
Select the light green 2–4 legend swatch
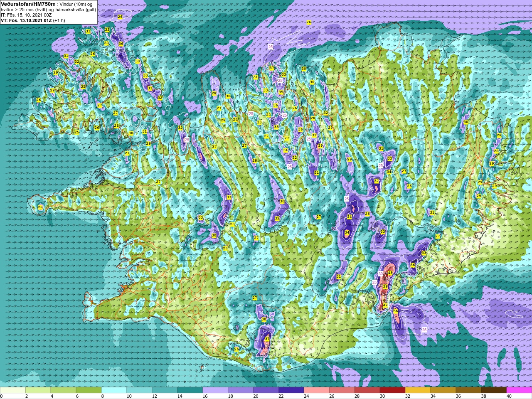[38, 390]
